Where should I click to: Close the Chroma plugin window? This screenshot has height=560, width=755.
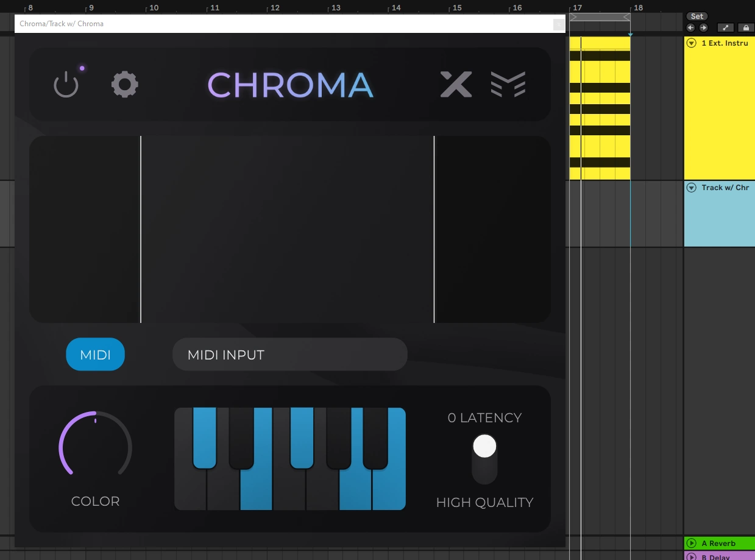pos(558,24)
